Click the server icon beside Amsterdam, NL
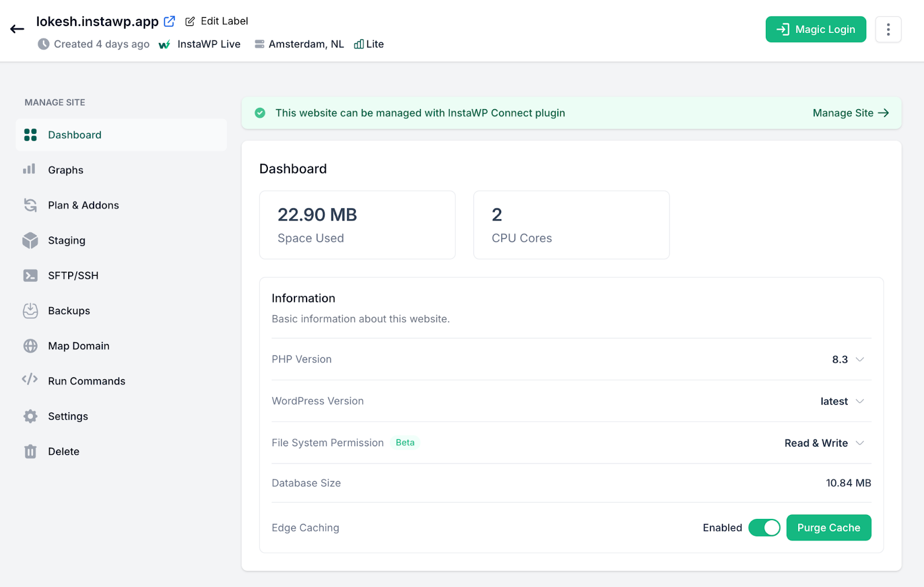The width and height of the screenshot is (924, 587). 260,44
